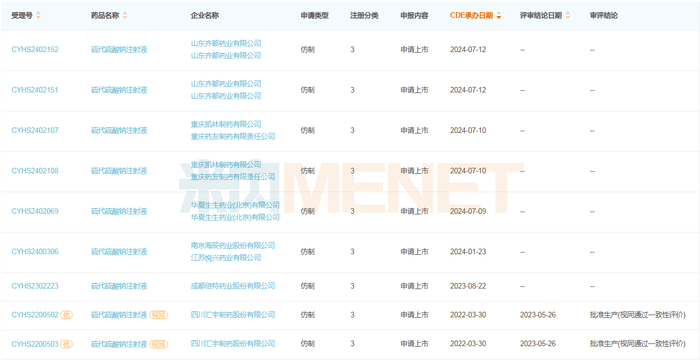Select 批准生产(视同通过一致性评价) in the CYHS2200502 row
Screen dimensions: 700x360
(638, 315)
